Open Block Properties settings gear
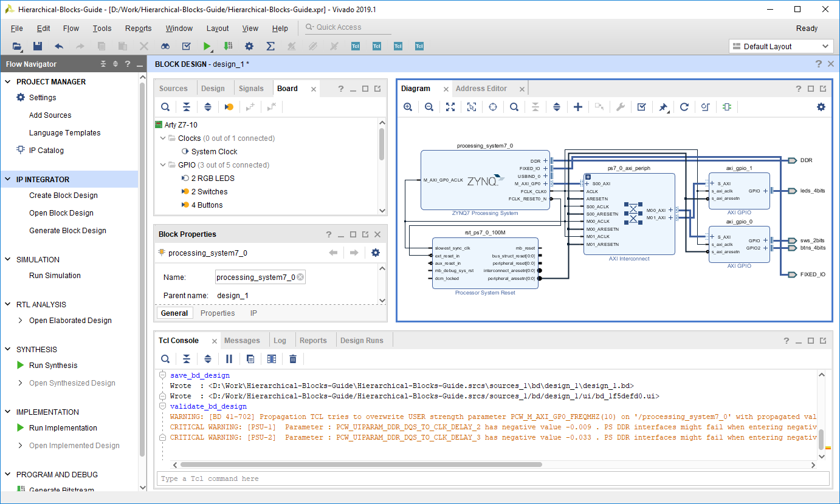The height and width of the screenshot is (504, 840). pyautogui.click(x=376, y=253)
